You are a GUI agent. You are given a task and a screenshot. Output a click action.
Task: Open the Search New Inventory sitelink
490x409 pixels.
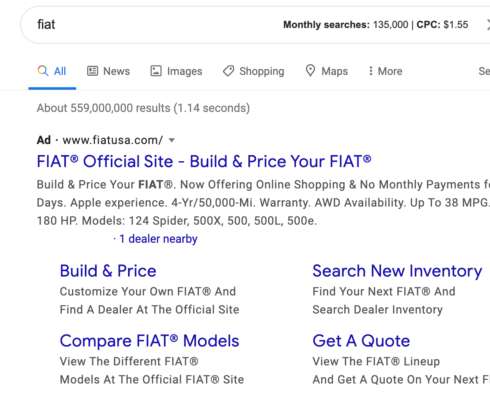point(397,271)
